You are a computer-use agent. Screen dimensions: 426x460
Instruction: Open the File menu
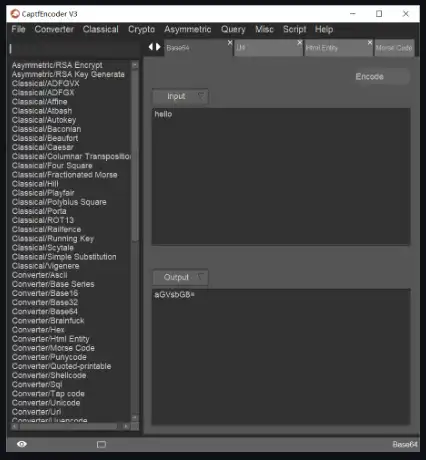click(18, 29)
